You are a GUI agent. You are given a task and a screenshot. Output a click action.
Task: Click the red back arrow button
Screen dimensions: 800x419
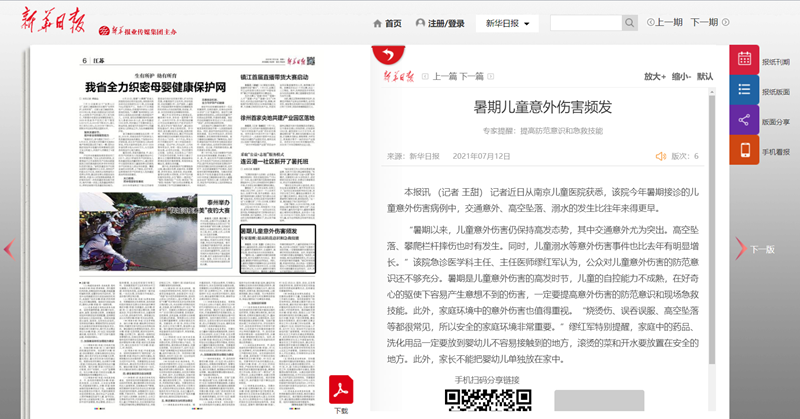pyautogui.click(x=388, y=54)
